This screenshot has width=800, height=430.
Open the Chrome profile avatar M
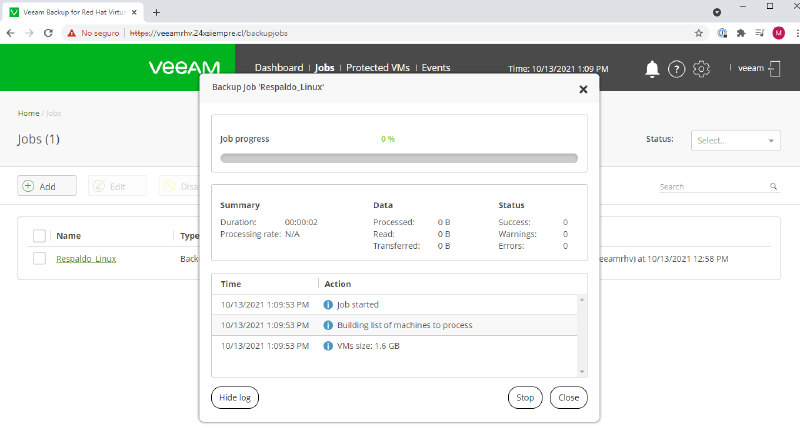point(779,33)
